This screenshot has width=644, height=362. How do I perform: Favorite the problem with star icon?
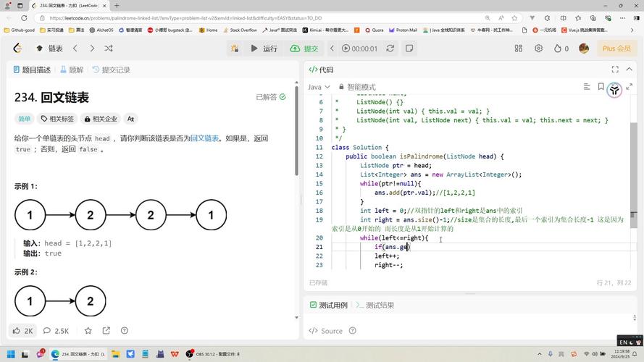pos(88,331)
